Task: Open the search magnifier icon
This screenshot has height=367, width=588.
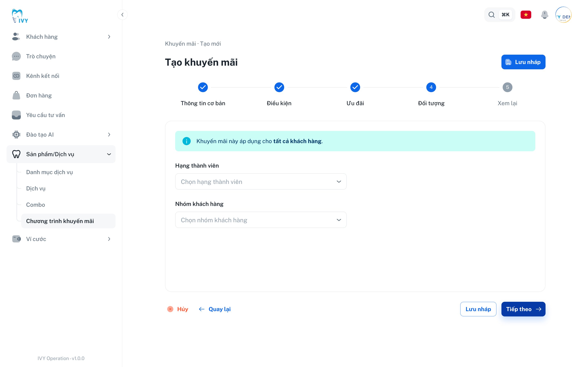Action: (491, 14)
